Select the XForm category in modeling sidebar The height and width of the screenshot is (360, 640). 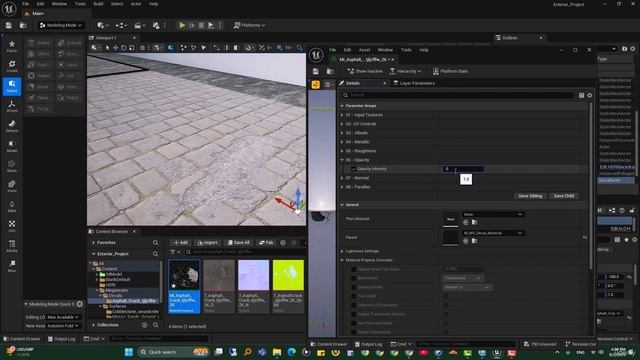pos(12,106)
